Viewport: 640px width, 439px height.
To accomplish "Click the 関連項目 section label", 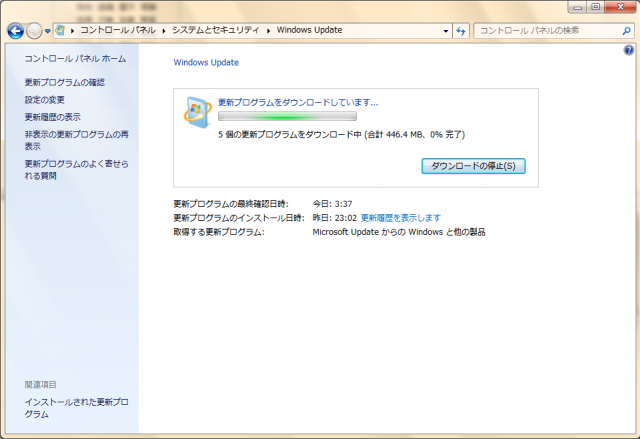I will (x=40, y=385).
